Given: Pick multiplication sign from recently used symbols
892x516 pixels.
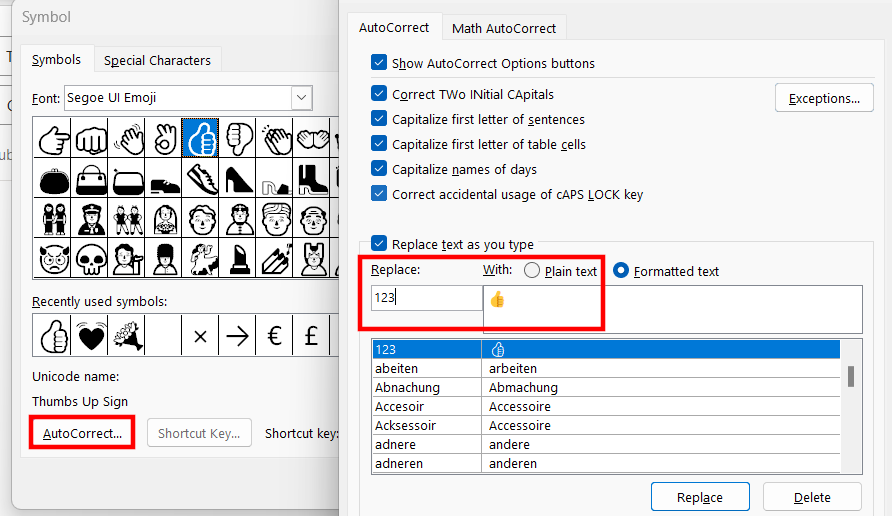Looking at the screenshot, I should [x=200, y=336].
